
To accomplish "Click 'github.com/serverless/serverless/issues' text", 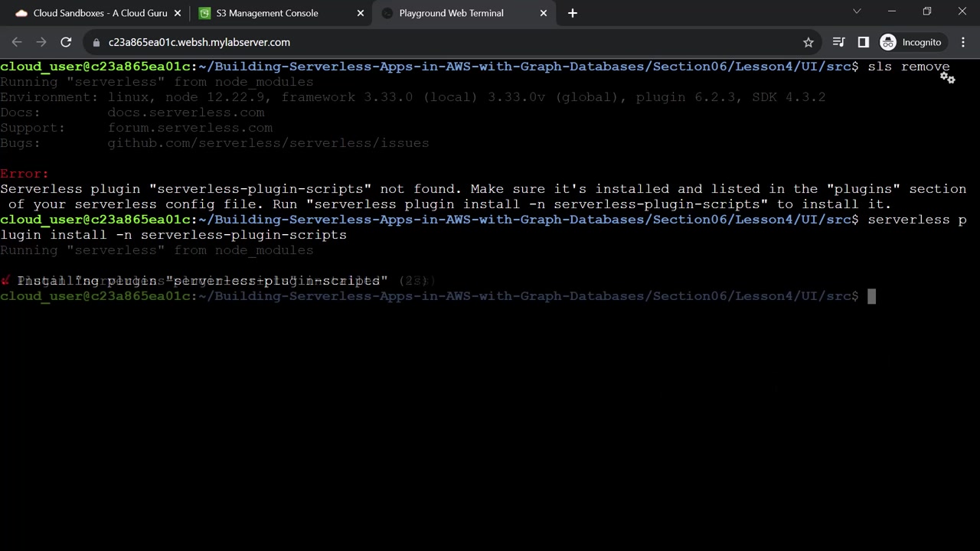I will pyautogui.click(x=268, y=143).
